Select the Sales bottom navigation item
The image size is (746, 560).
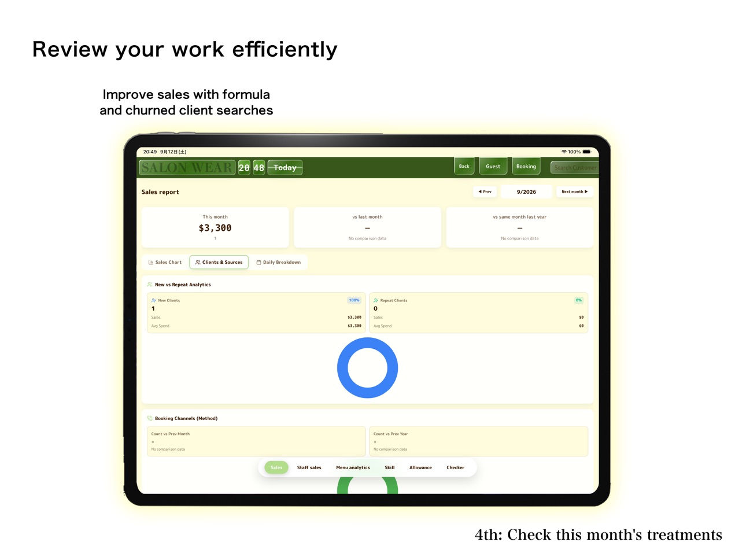click(x=276, y=467)
